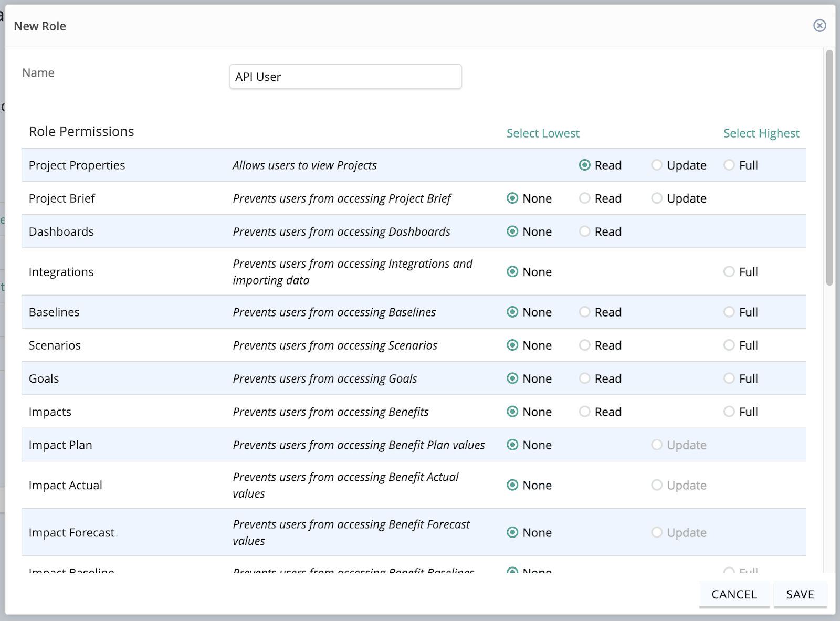Grant Full access to Integrations
This screenshot has width=840, height=621.
729,272
